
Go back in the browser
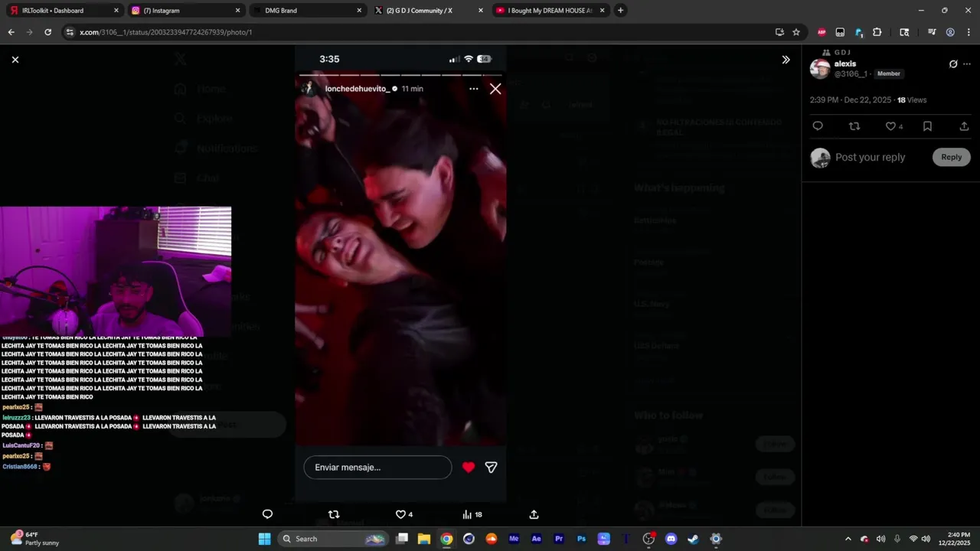(11, 32)
